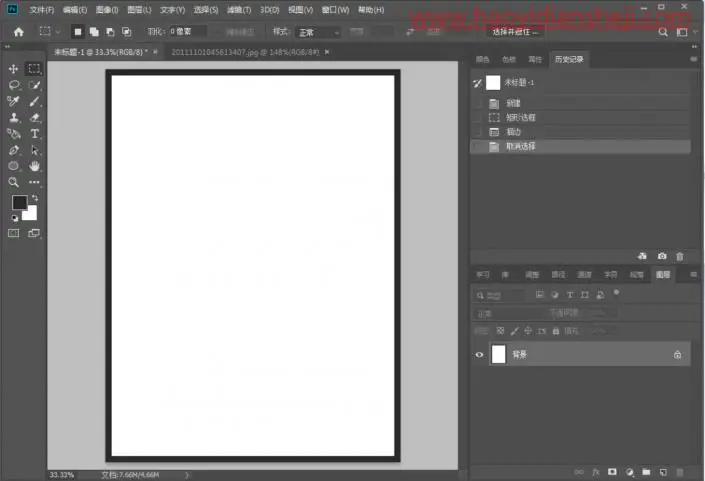Delete current history state trash icon
The image size is (705, 481).
[680, 256]
